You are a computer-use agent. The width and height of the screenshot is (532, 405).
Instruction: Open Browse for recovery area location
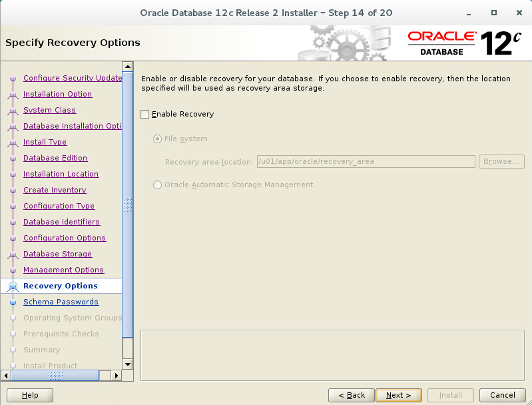(x=501, y=162)
